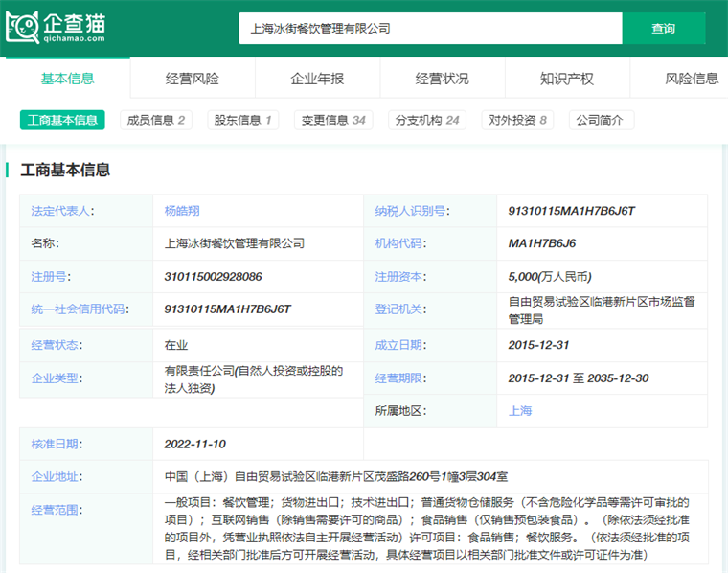Switch to the 基本信息 tab

pos(67,79)
